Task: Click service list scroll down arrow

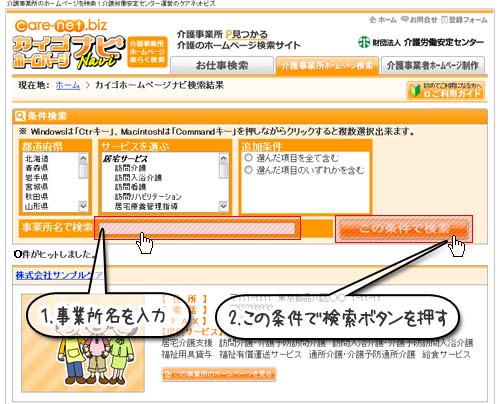Action: click(223, 206)
